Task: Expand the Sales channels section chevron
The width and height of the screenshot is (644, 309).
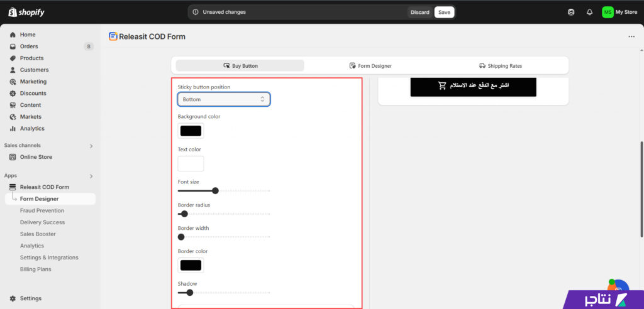Action: pos(91,146)
